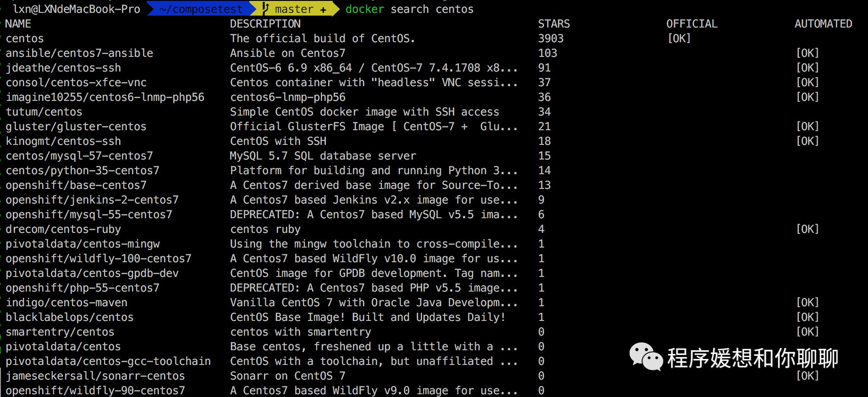This screenshot has height=397, width=868.
Task: Click the [OK] official mark for centos
Action: coord(679,39)
